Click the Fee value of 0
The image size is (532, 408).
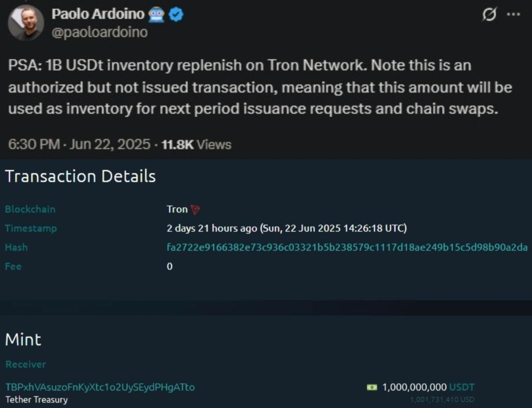(170, 266)
